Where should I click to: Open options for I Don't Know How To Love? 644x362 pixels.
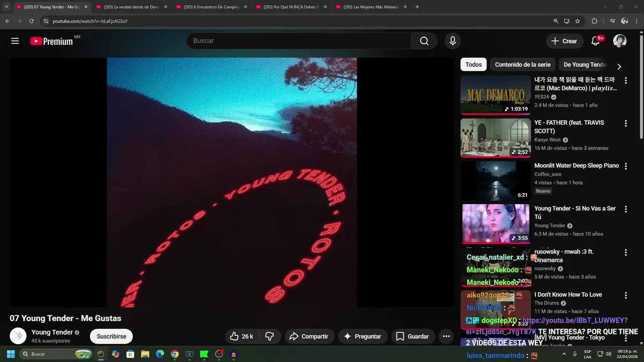click(626, 295)
